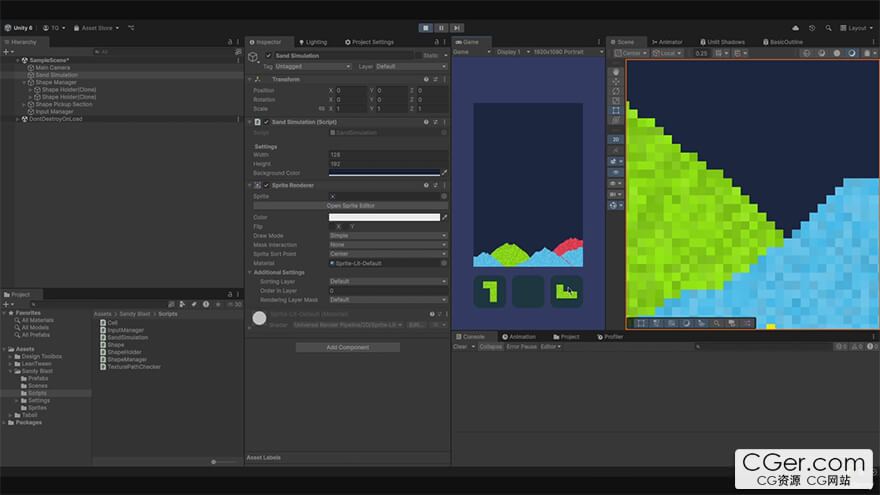Click the Sprite Renderer Color swatch
This screenshot has height=495, width=880.
click(x=384, y=217)
